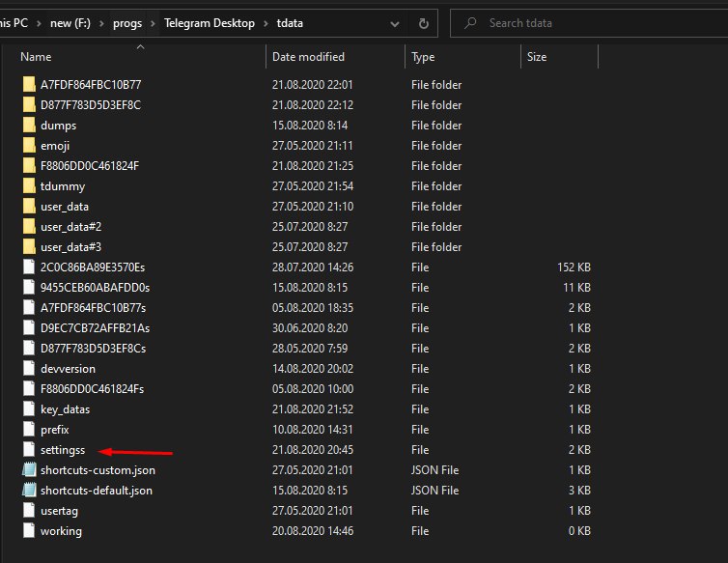Image resolution: width=728 pixels, height=563 pixels.
Task: Click the date 20.08.2020 14:46
Action: [313, 531]
